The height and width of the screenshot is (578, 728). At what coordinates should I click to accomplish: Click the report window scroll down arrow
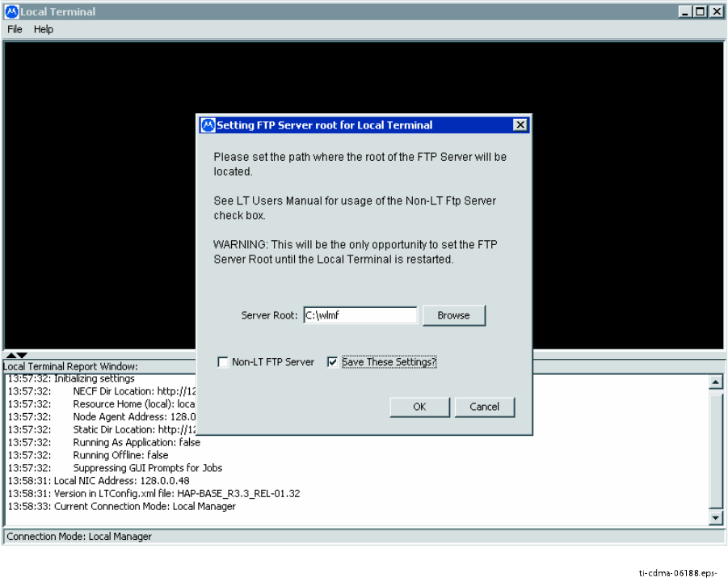click(715, 517)
